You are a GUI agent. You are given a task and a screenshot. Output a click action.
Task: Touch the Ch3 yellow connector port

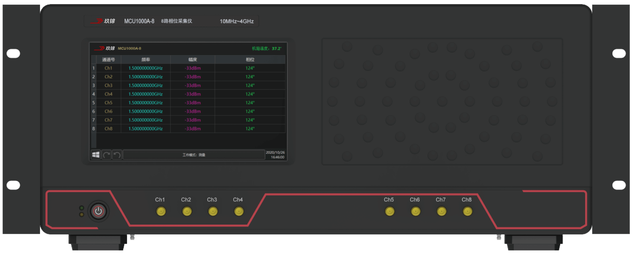pyautogui.click(x=213, y=212)
